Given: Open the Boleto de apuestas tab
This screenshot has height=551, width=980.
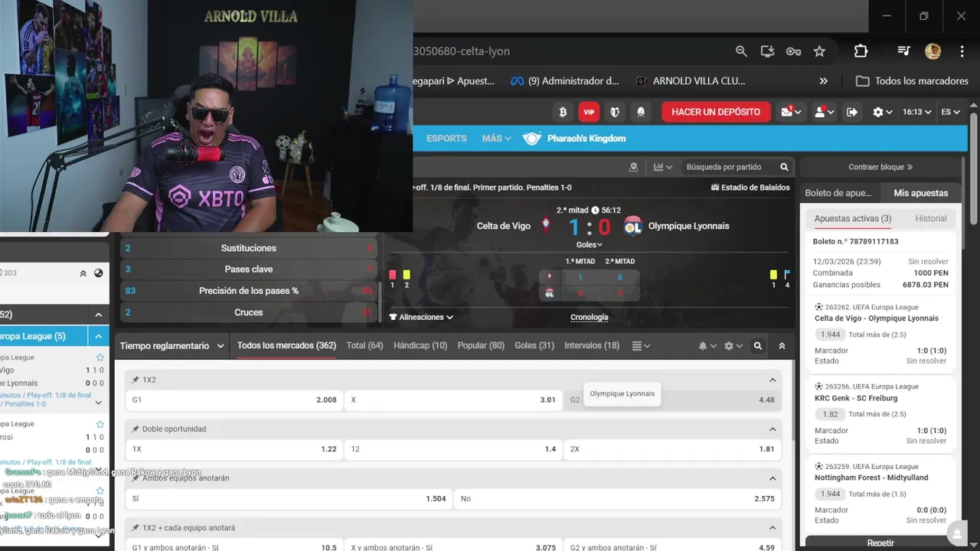Looking at the screenshot, I should click(x=838, y=193).
